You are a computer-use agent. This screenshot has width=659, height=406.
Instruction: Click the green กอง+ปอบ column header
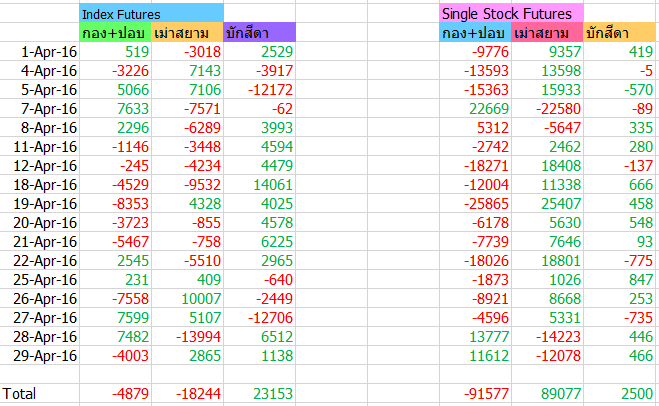[116, 32]
